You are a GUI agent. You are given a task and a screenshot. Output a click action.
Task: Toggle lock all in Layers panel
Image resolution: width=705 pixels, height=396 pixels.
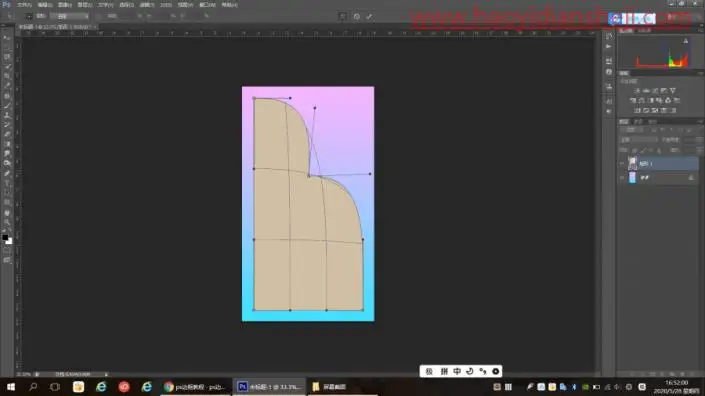[x=659, y=150]
